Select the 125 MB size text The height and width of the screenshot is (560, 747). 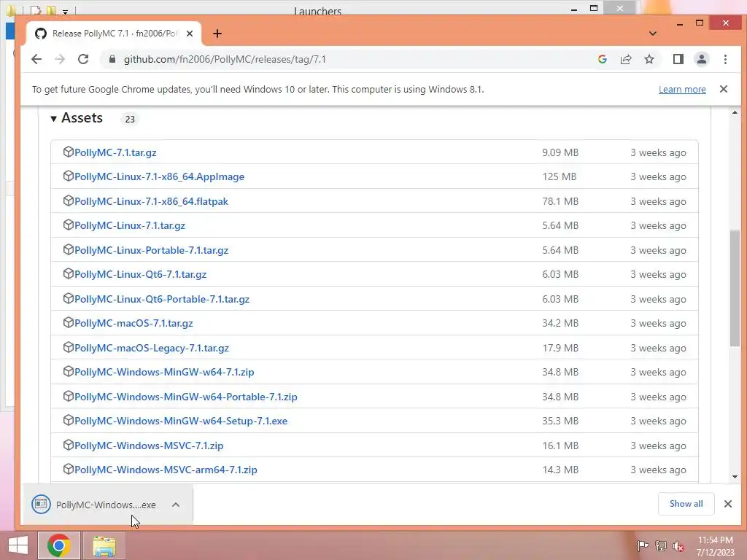coord(560,176)
